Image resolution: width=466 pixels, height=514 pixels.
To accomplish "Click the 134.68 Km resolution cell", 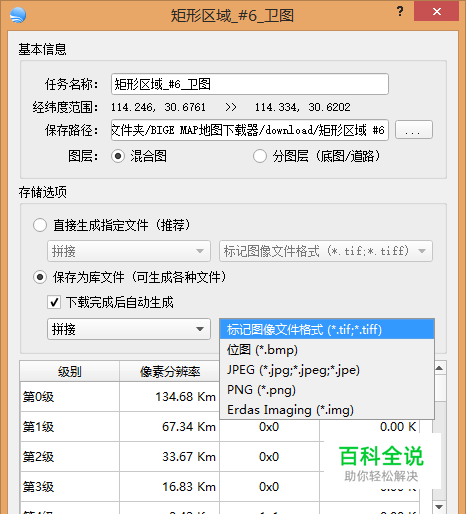I will 169,397.
